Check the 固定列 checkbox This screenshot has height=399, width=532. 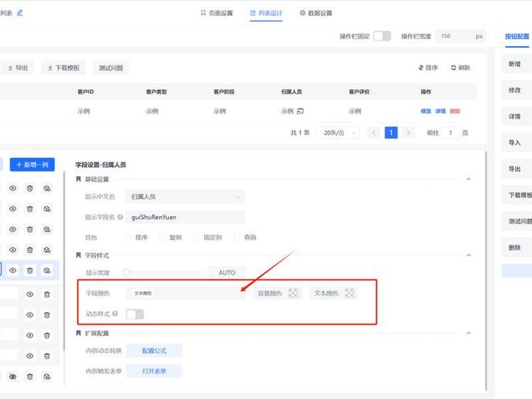pyautogui.click(x=196, y=237)
